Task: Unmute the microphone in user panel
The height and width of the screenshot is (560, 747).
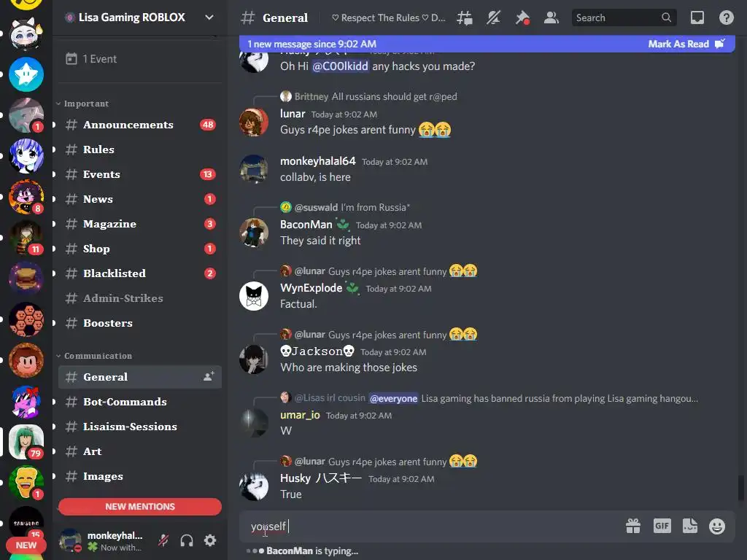Action: click(163, 540)
